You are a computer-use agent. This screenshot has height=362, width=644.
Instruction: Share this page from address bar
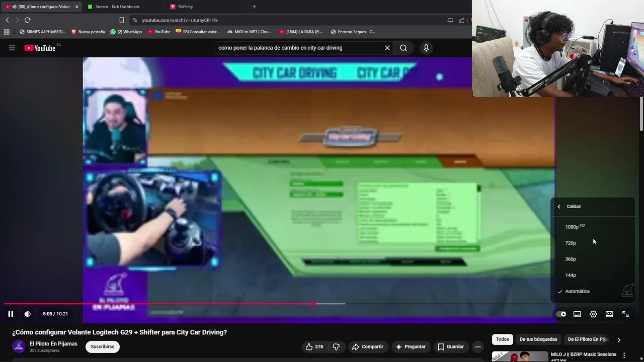461,20
